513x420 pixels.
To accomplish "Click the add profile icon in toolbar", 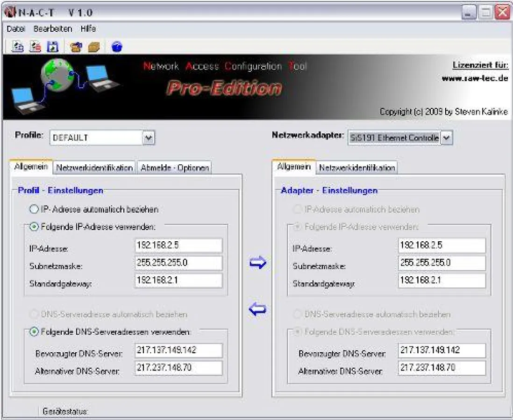I will [x=17, y=46].
